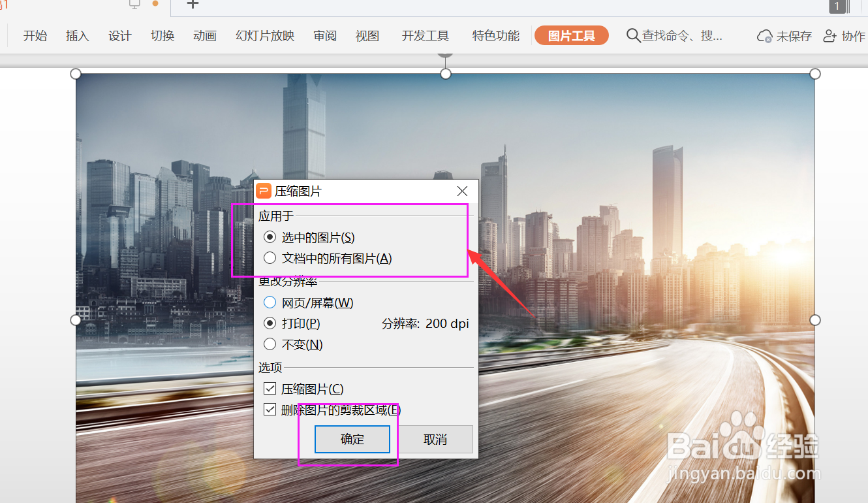Click the presentation monitor icon in tab
Screen dimensions: 868x503
coord(135,4)
